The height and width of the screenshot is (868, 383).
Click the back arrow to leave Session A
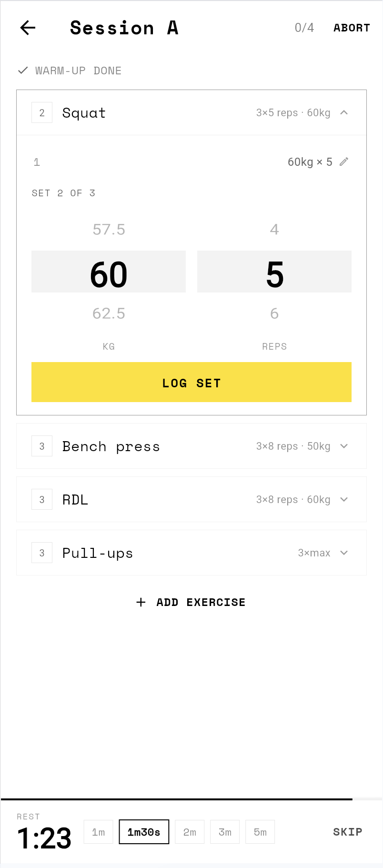pos(27,28)
